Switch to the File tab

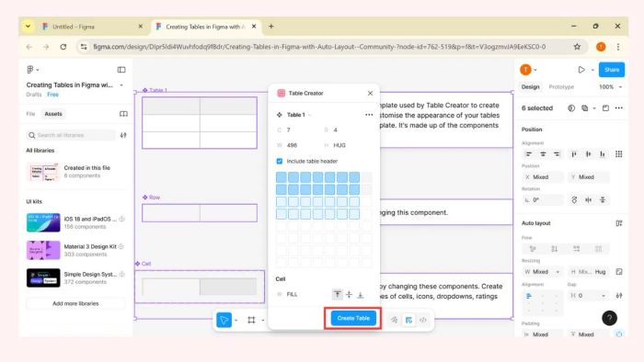point(30,114)
